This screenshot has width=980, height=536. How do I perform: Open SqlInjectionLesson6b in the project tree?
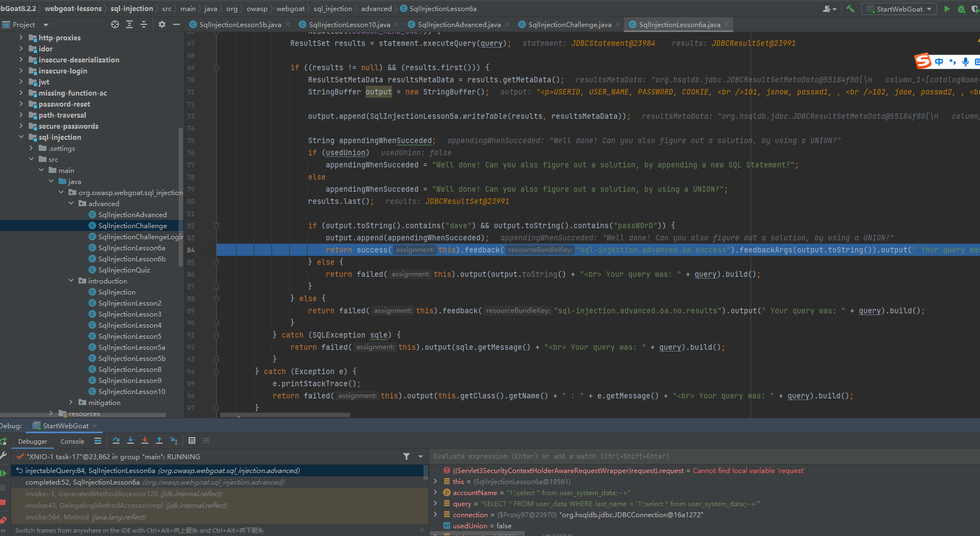point(132,259)
